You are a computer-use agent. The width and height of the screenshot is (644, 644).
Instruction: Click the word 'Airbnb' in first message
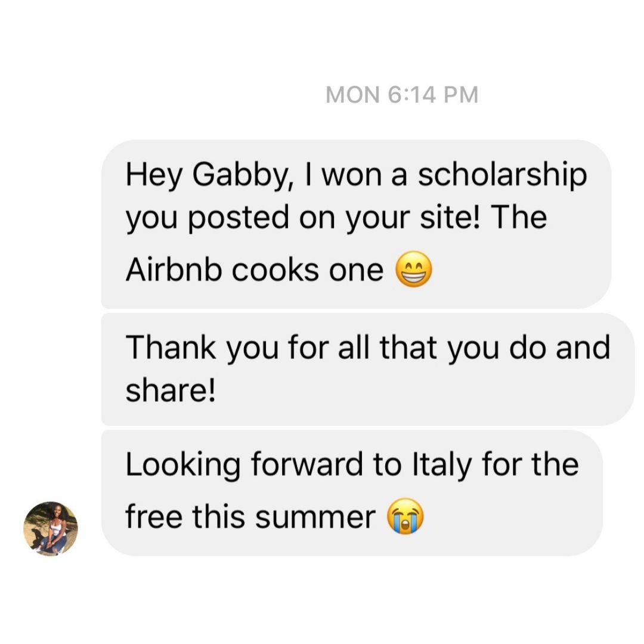pos(174,270)
